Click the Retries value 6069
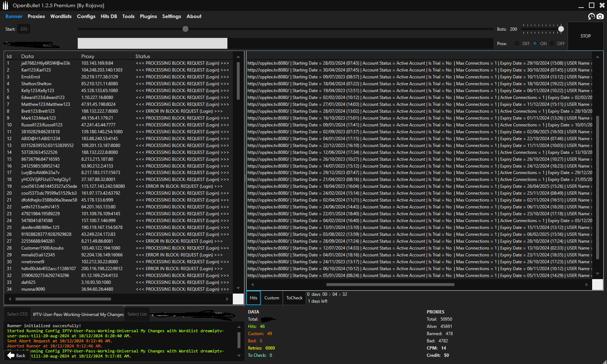 [270, 348]
